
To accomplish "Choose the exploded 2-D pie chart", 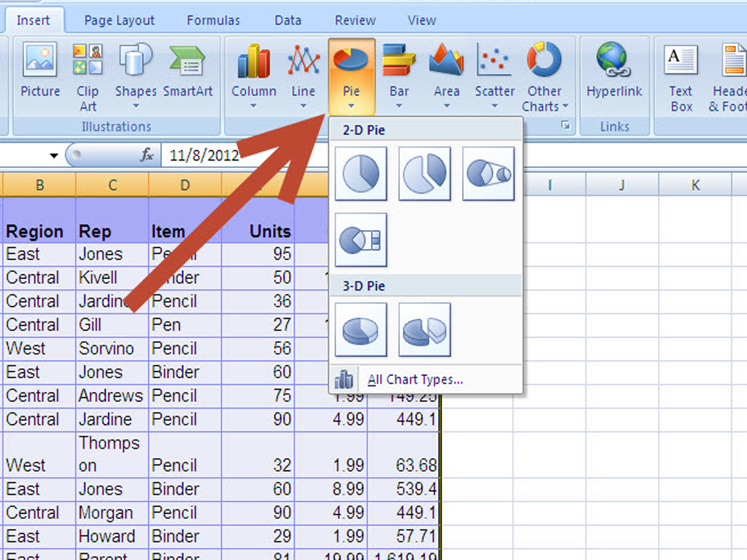I will [x=424, y=174].
